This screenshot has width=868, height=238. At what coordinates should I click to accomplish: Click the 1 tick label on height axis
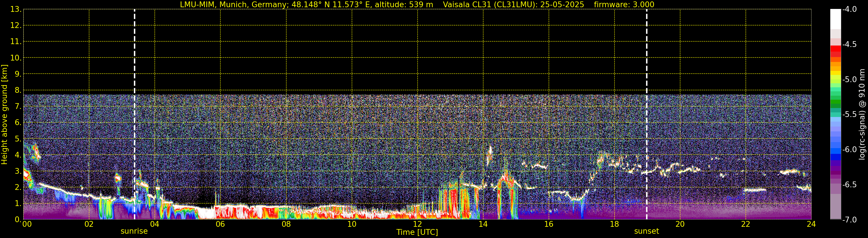(x=18, y=203)
